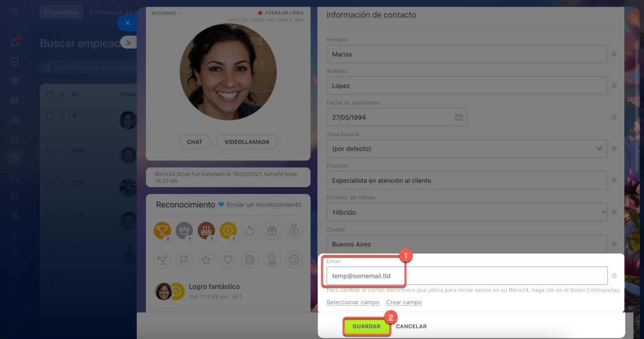The height and width of the screenshot is (339, 644).
Task: Edit the Nombre field containing Marisa
Action: [467, 54]
